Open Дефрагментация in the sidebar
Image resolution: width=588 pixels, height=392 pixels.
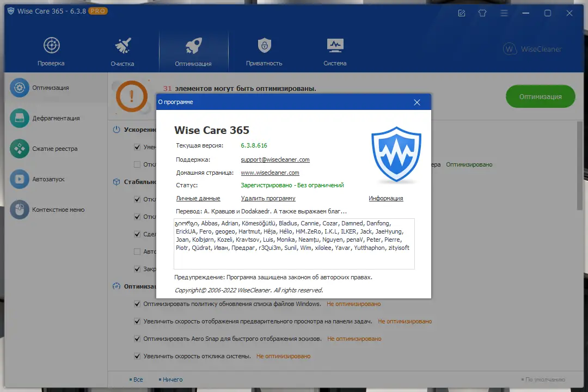[56, 118]
